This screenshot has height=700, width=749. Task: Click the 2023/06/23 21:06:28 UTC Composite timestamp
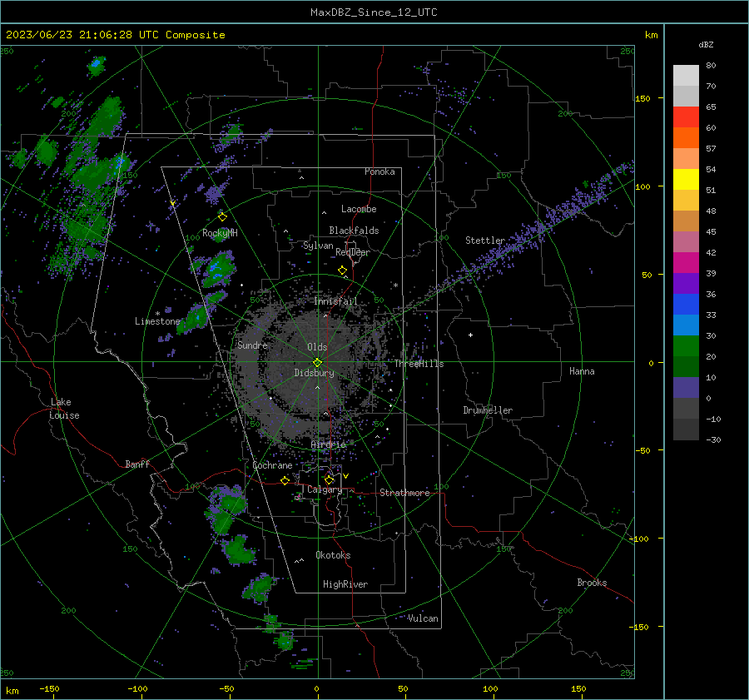pos(115,35)
